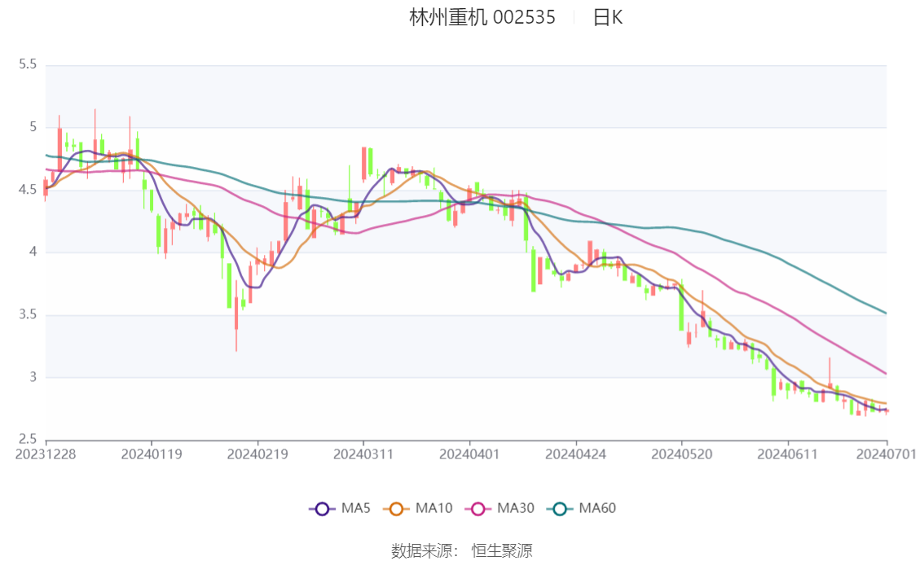Viewport: 924px width, 561px height.
Task: Click the 3.5 price axis label
Action: (x=27, y=314)
